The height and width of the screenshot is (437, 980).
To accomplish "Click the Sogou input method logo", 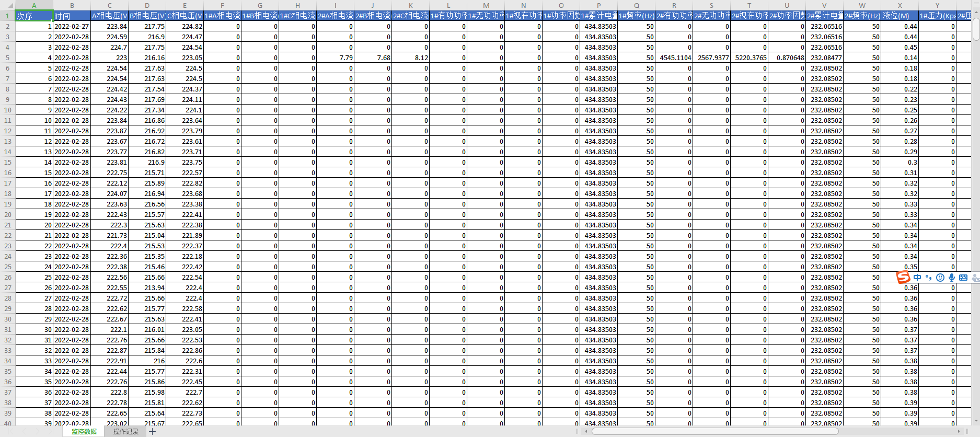I will [x=903, y=278].
